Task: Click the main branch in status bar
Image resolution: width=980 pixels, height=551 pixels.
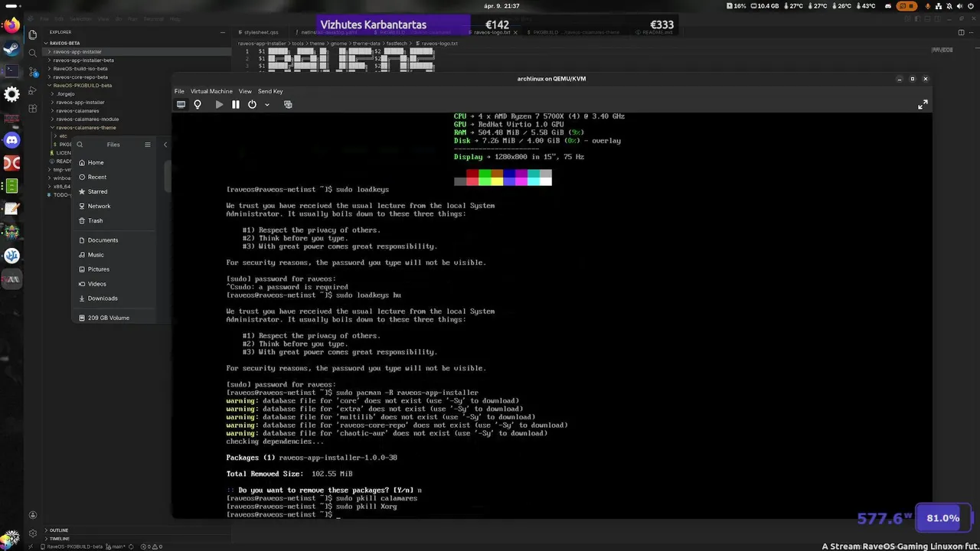Action: 117,546
